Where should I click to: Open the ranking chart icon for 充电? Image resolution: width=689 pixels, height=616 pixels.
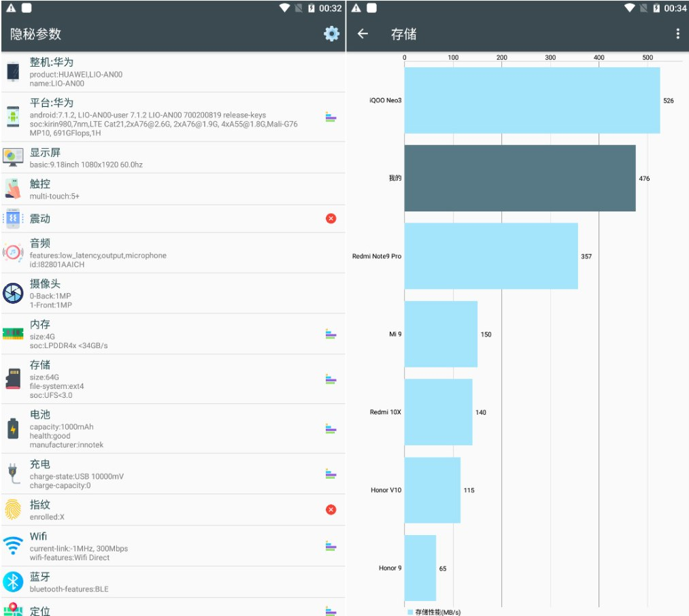[x=331, y=473]
